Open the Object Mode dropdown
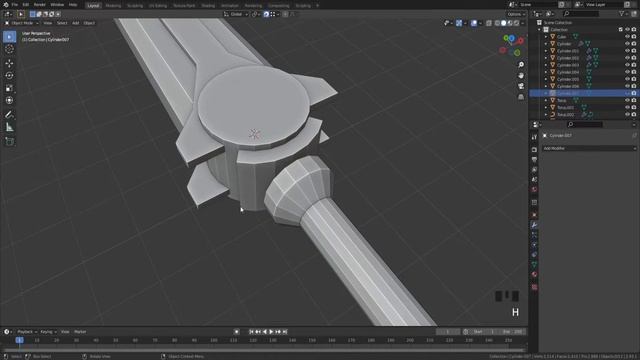640x360 pixels. point(22,23)
